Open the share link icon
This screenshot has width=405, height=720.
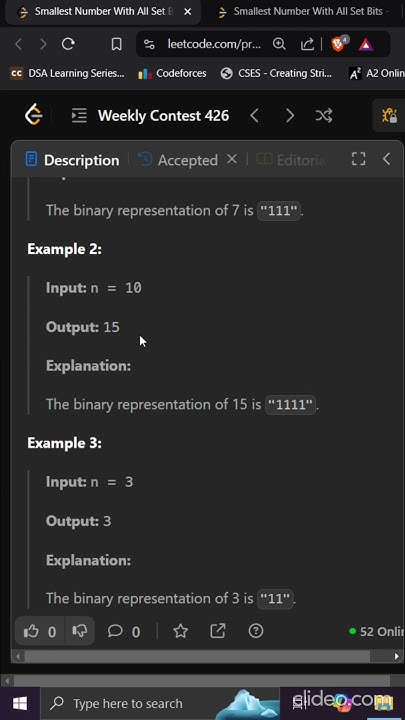[218, 631]
